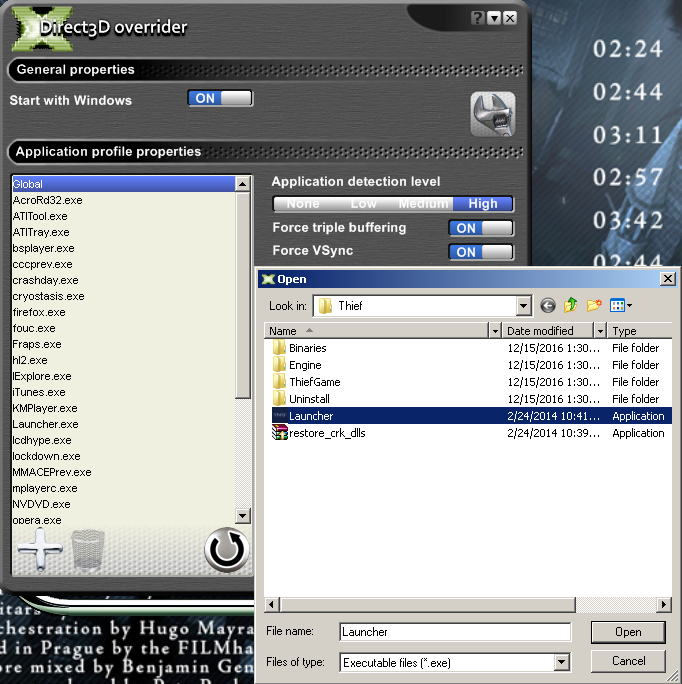682x684 pixels.
Task: Open Name column filter dropdown arrow
Action: click(495, 331)
